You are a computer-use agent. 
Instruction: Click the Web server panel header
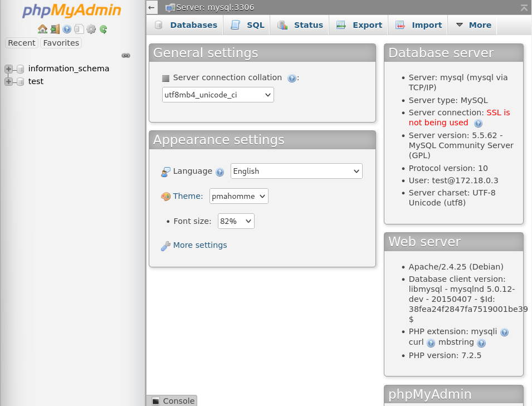(453, 242)
